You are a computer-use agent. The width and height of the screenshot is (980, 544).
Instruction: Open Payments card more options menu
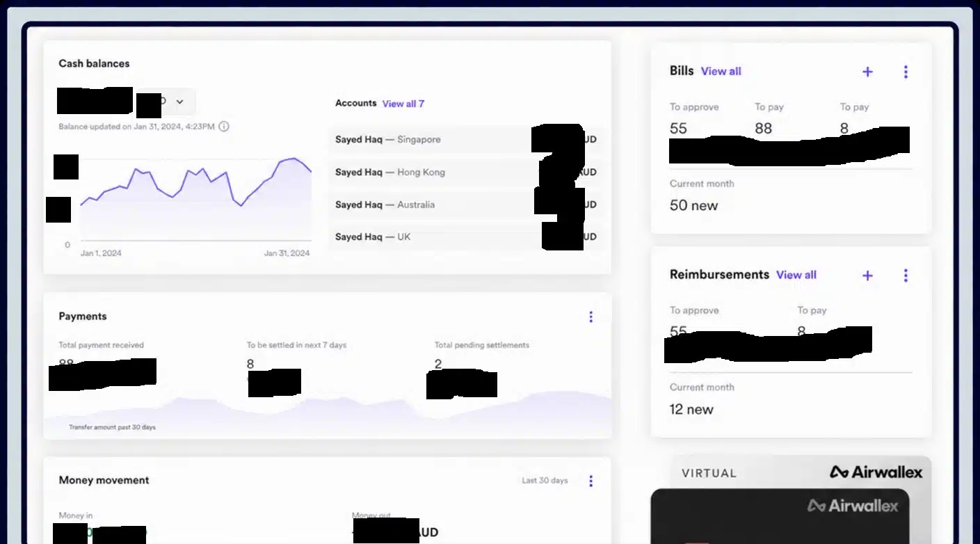click(x=591, y=317)
